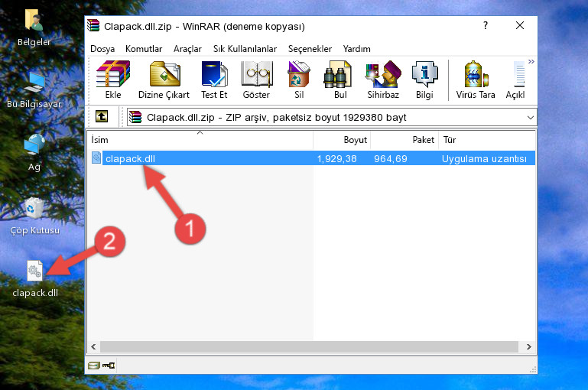This screenshot has height=390, width=588.
Task: Click the key password icon in status bar
Action: click(109, 366)
